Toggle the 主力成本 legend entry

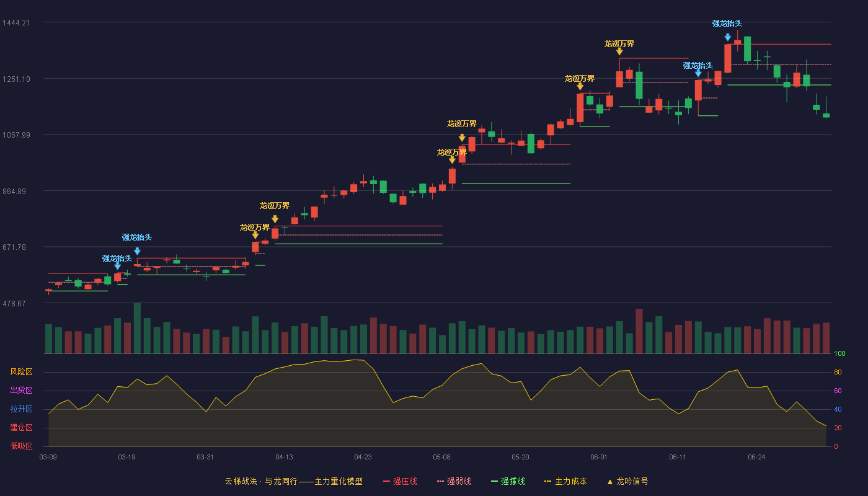point(565,481)
